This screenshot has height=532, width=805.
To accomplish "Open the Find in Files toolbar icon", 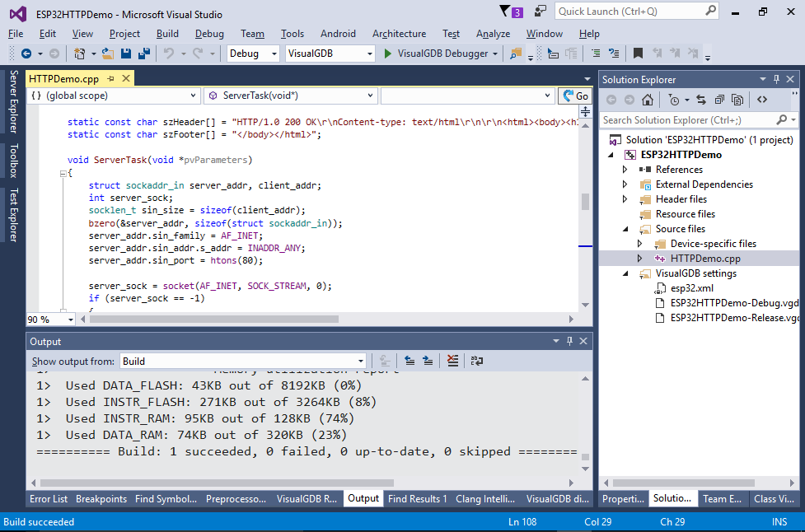I will pyautogui.click(x=516, y=54).
